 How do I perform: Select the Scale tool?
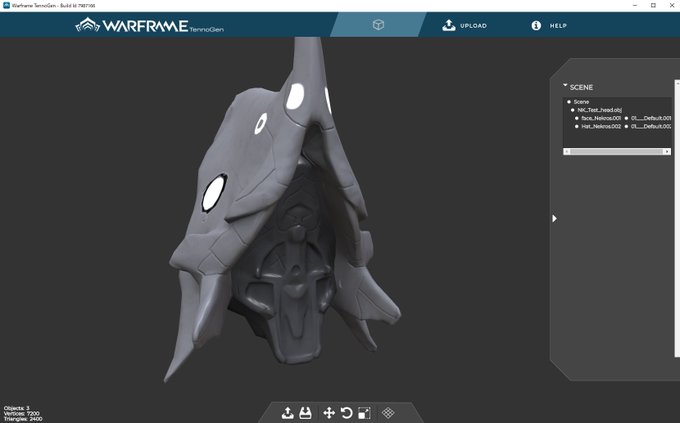click(x=364, y=413)
